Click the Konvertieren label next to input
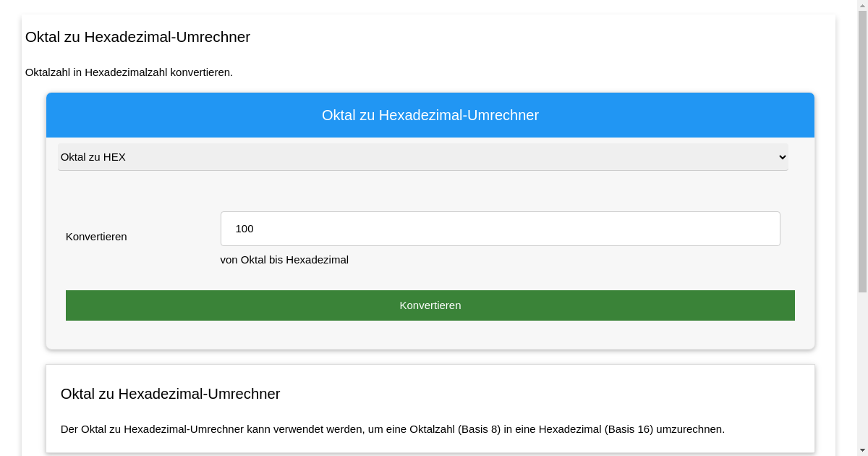868x456 pixels. pos(96,237)
